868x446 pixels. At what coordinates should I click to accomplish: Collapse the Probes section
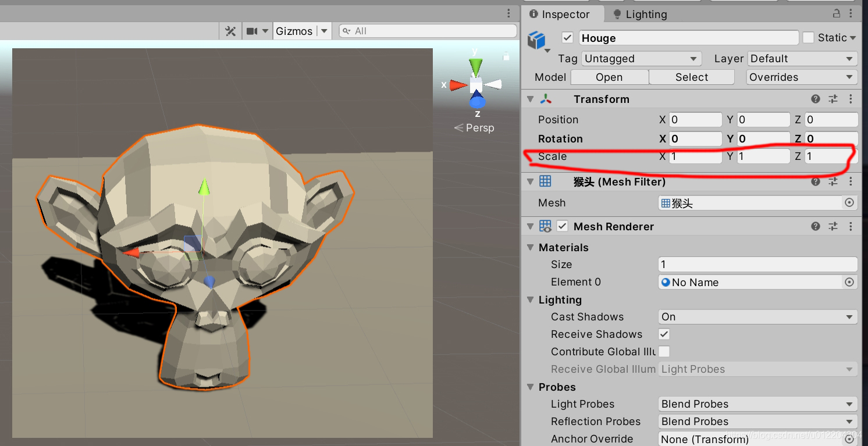530,387
